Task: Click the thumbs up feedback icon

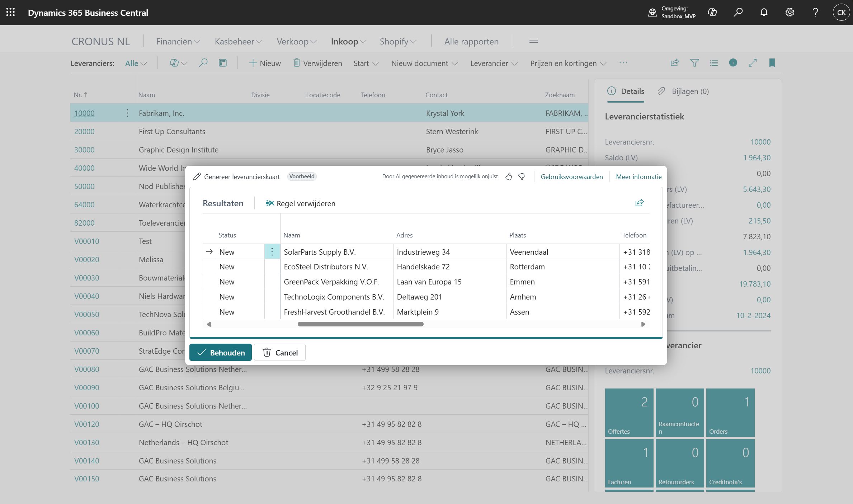Action: pyautogui.click(x=508, y=176)
